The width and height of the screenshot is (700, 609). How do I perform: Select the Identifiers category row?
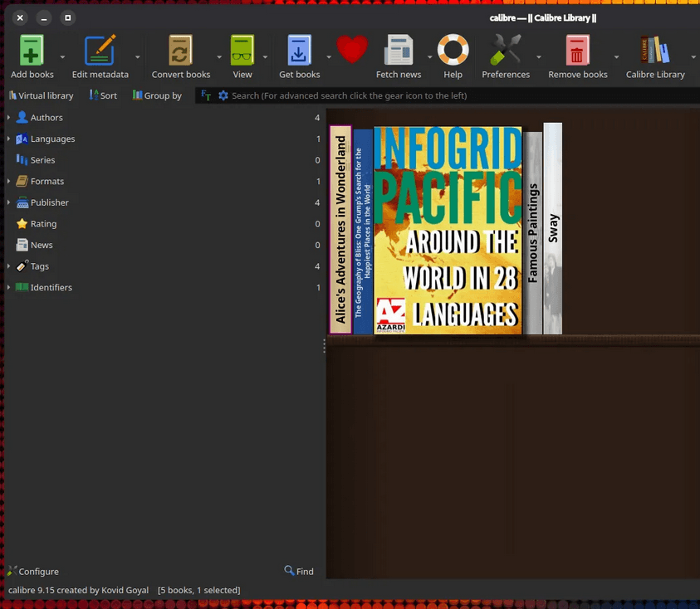point(164,287)
